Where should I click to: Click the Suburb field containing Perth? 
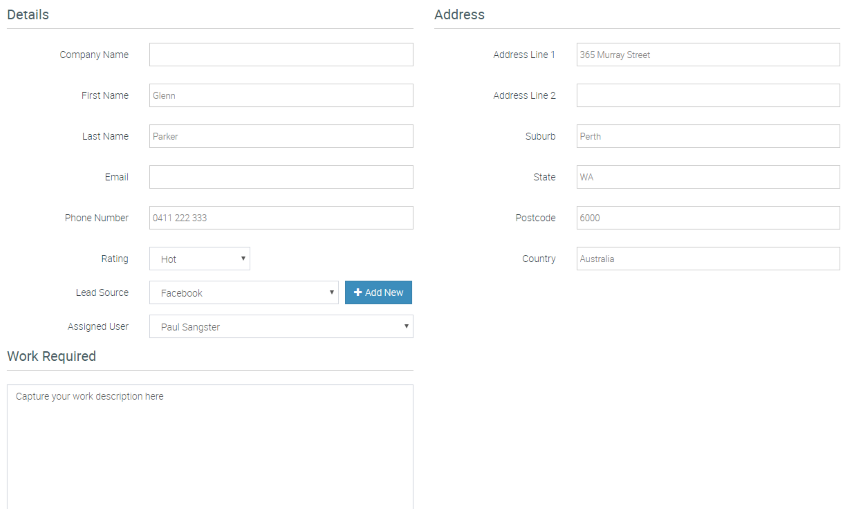(x=708, y=136)
